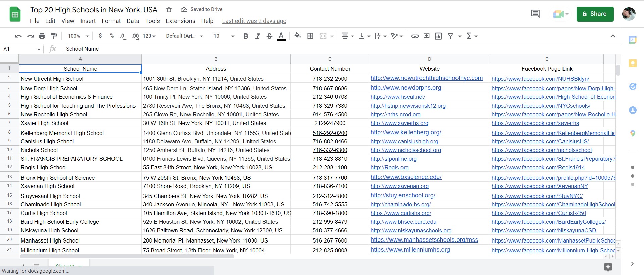Click the Insert link icon

415,36
